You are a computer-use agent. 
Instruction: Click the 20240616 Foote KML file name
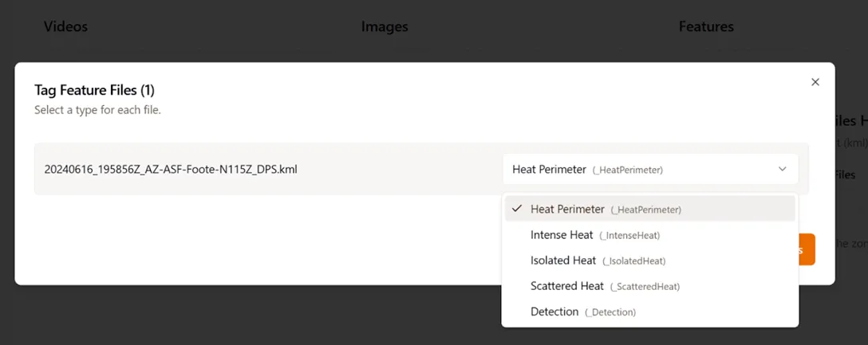[171, 169]
